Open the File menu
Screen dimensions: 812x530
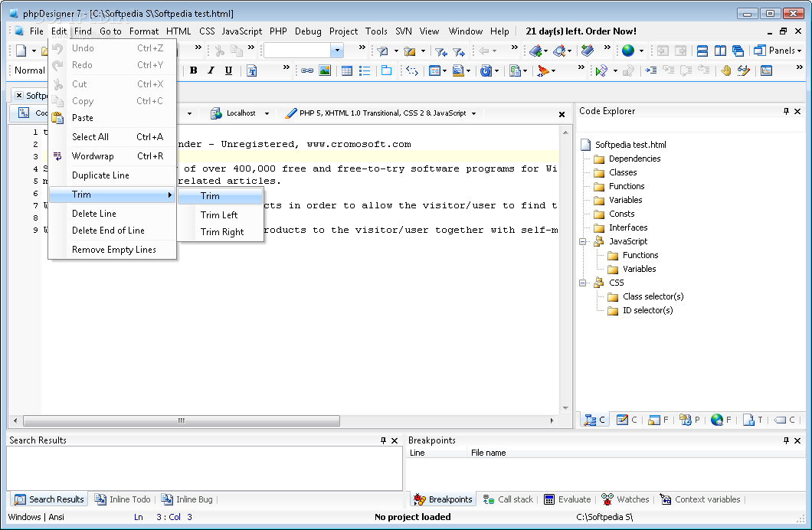click(36, 31)
